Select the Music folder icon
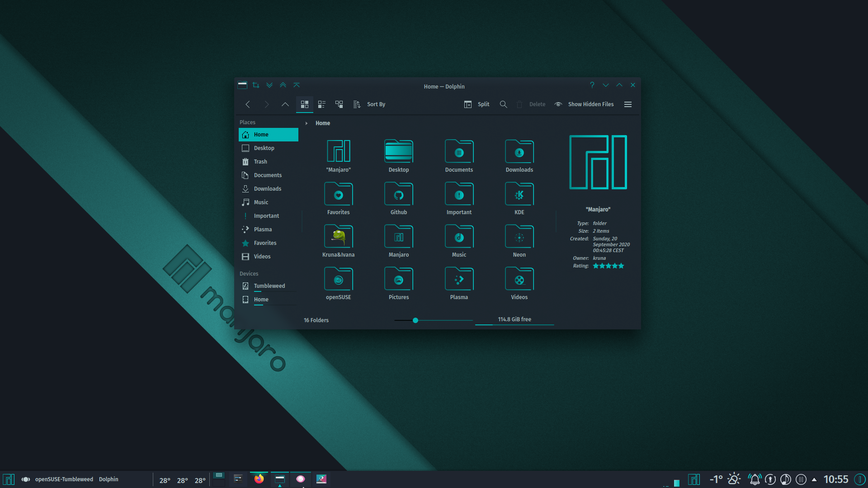This screenshot has width=868, height=488. [459, 236]
